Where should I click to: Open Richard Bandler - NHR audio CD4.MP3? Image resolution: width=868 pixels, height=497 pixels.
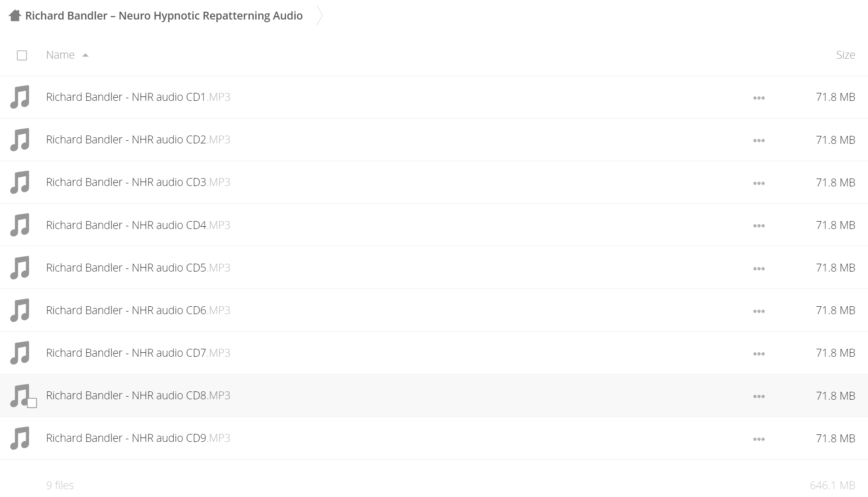click(x=138, y=225)
